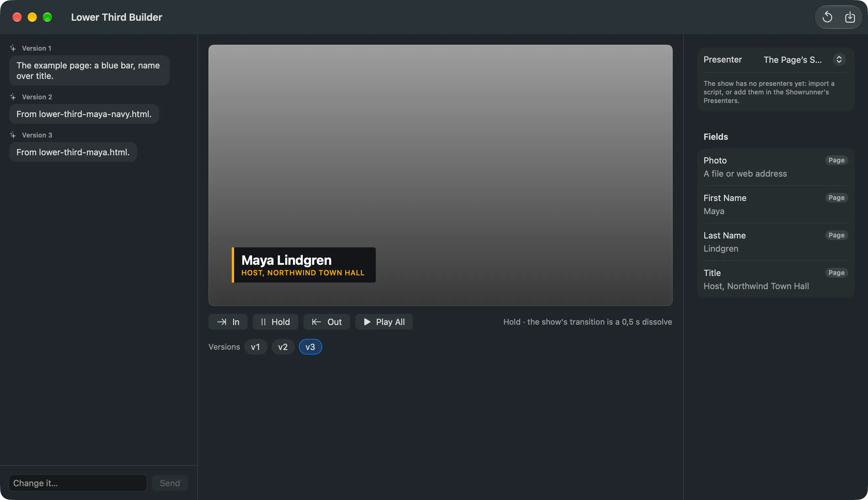Viewport: 868px width, 500px height.
Task: Select the Version 1 blue bar message
Action: point(89,70)
